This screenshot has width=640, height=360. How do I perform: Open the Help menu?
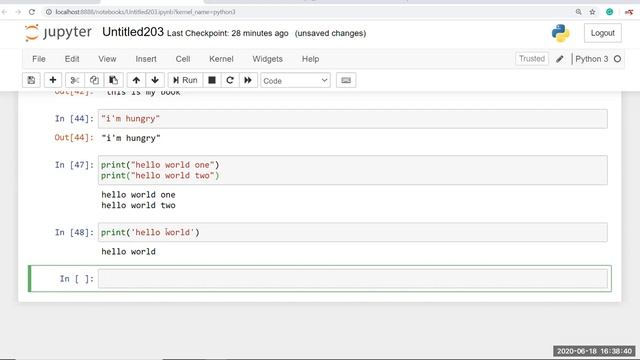pos(310,59)
